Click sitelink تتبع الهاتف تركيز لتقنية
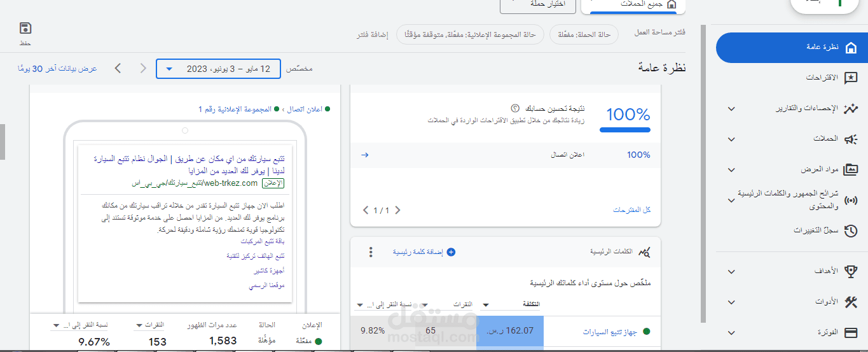868x352 pixels. (x=256, y=256)
